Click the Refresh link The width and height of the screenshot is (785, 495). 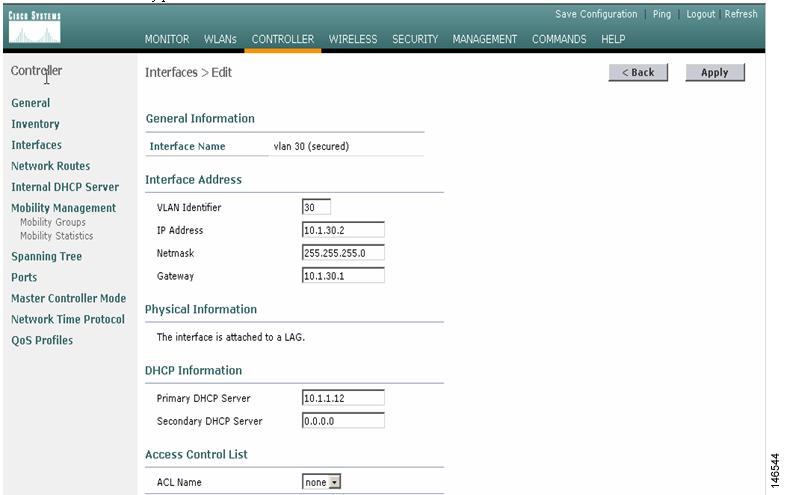click(741, 14)
